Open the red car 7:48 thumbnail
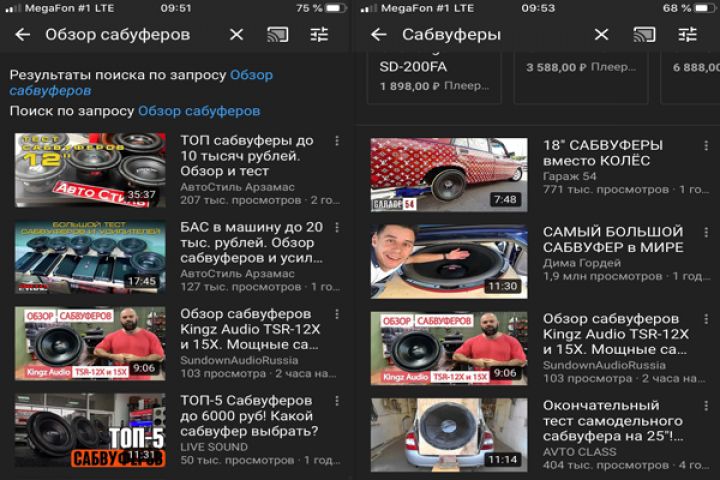The width and height of the screenshot is (720, 480). (449, 175)
